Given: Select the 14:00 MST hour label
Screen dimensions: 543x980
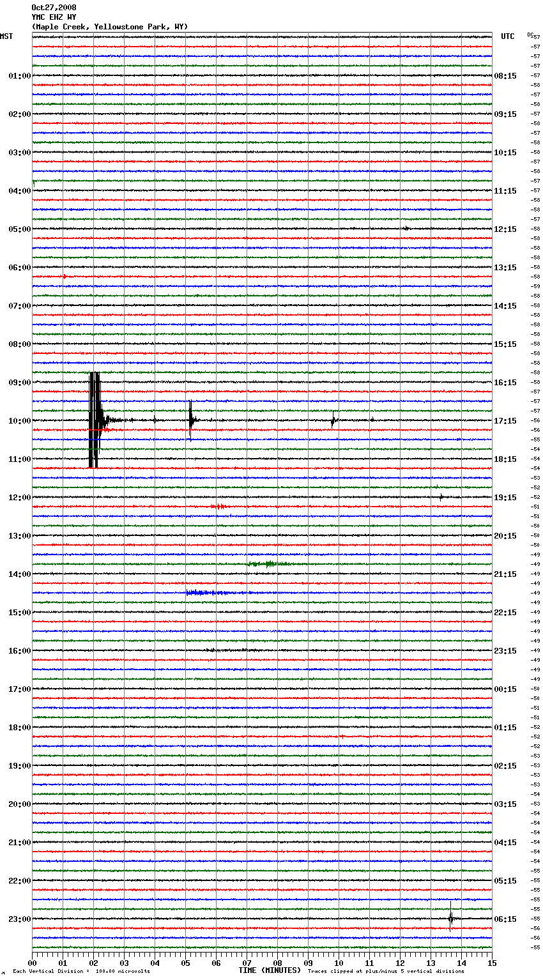Looking at the screenshot, I should point(19,574).
